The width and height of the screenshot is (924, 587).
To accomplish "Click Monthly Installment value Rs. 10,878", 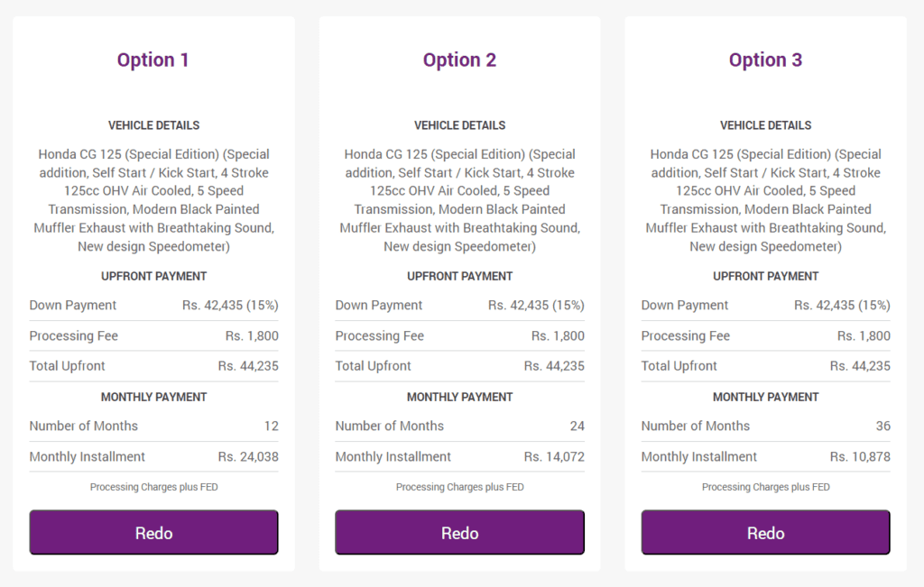I will click(x=860, y=456).
